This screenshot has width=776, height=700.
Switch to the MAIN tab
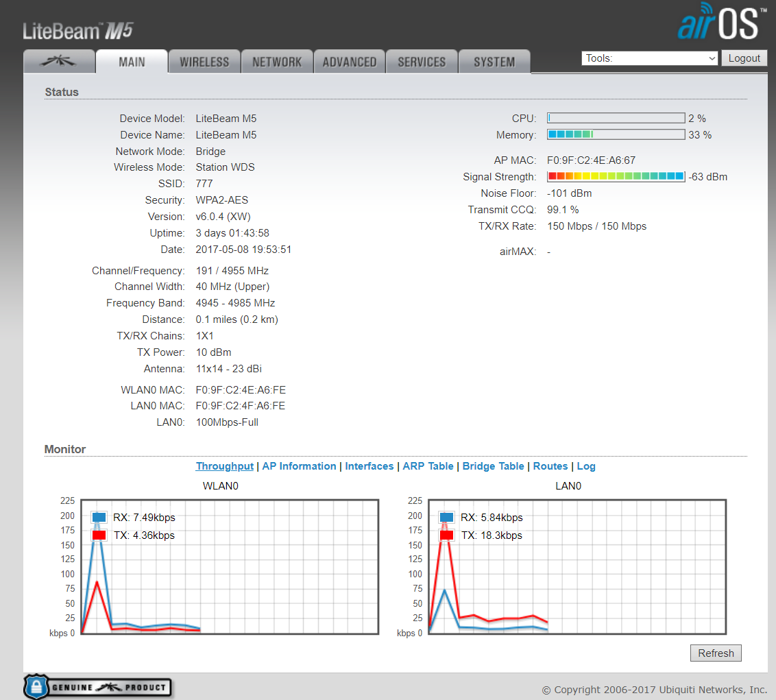(x=132, y=62)
